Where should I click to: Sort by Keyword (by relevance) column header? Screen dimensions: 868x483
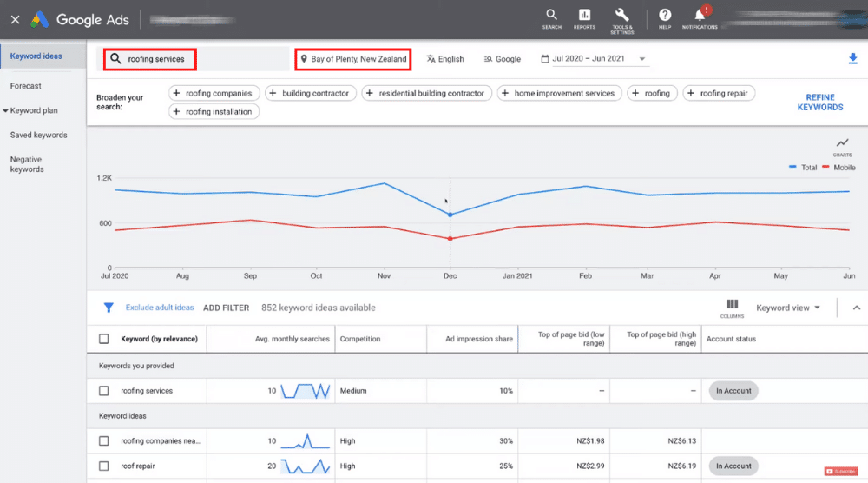coord(159,339)
